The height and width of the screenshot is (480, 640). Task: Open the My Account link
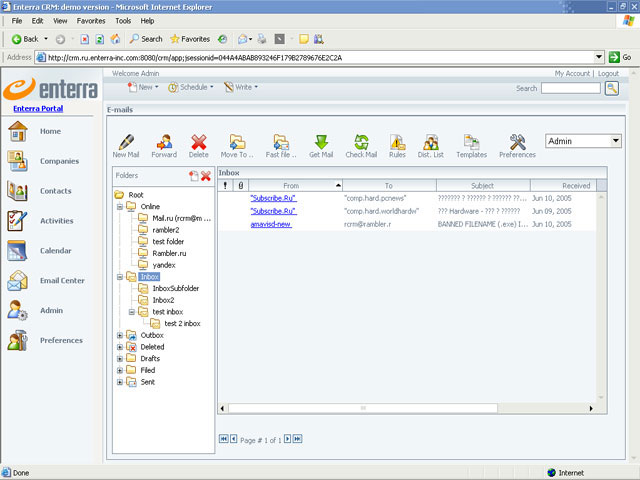(572, 73)
